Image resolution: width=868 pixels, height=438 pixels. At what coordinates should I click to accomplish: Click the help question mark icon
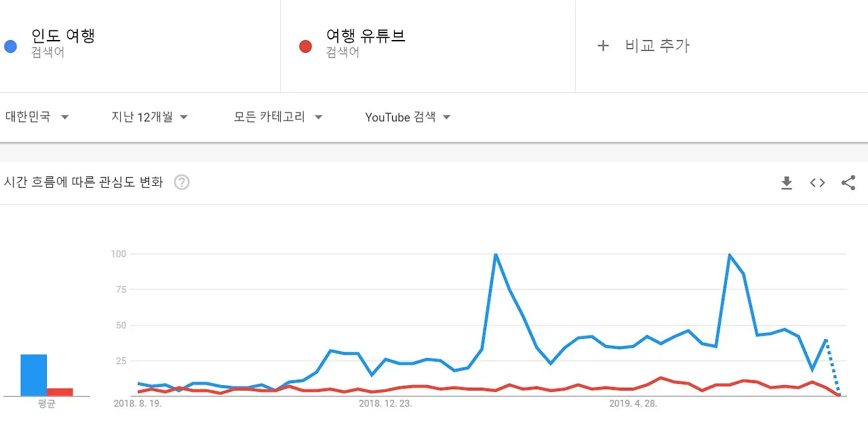click(x=182, y=182)
